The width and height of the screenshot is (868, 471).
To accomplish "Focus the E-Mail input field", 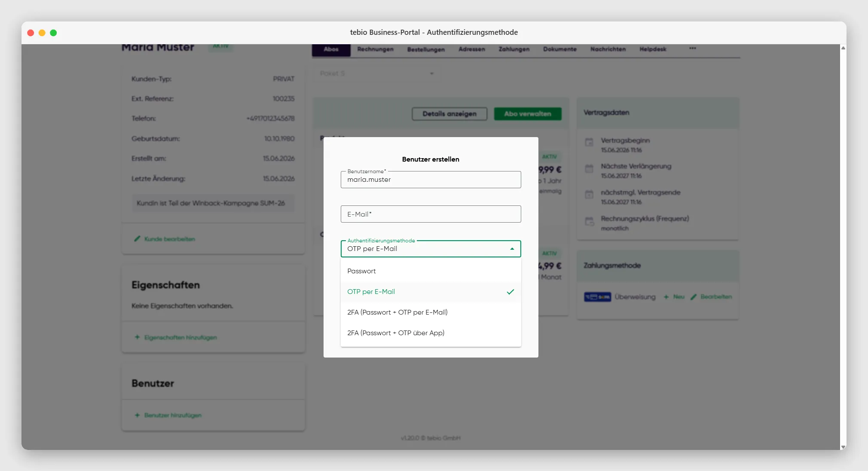I will coord(431,214).
